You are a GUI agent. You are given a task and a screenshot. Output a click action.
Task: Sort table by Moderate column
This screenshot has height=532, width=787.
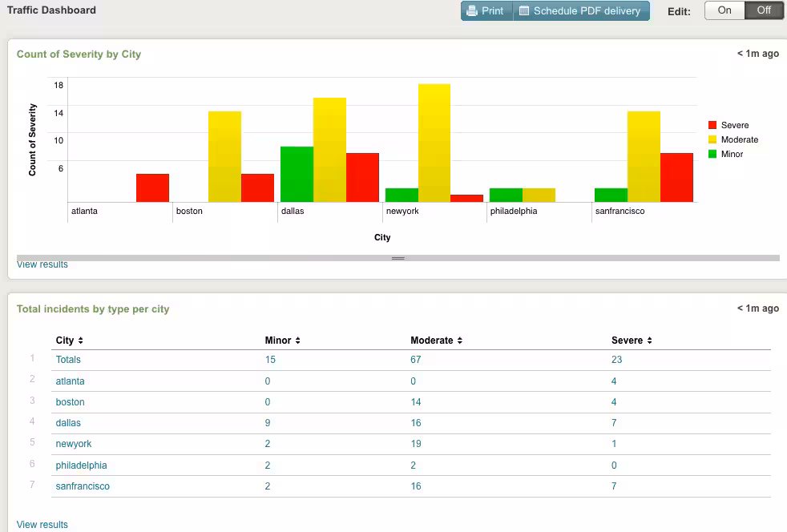436,341
